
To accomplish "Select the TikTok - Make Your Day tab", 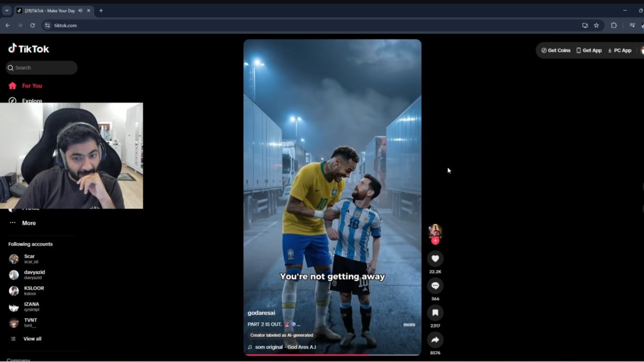I will pos(49,10).
